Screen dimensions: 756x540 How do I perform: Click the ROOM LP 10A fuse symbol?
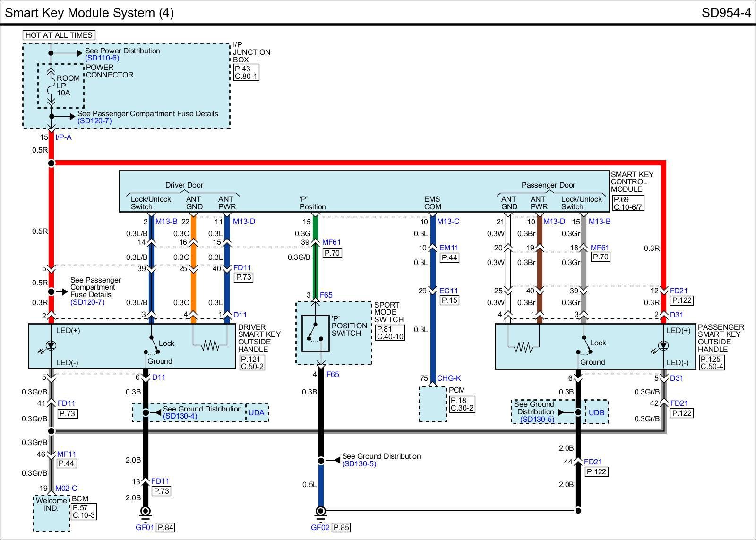coord(51,86)
